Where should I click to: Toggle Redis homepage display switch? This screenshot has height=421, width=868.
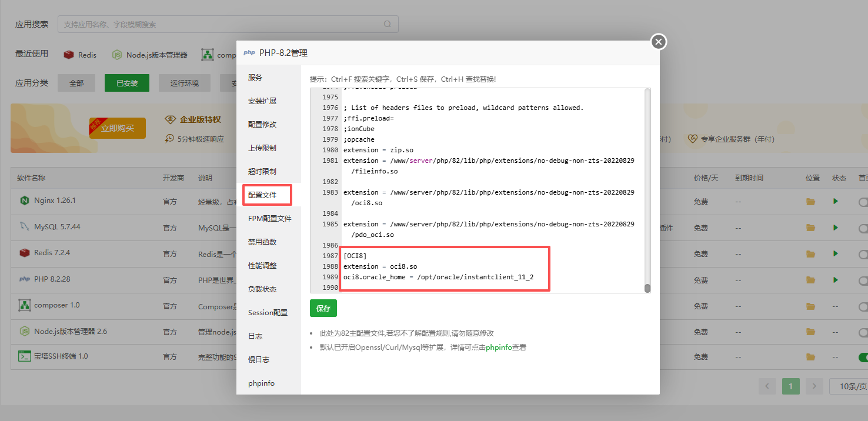point(863,254)
